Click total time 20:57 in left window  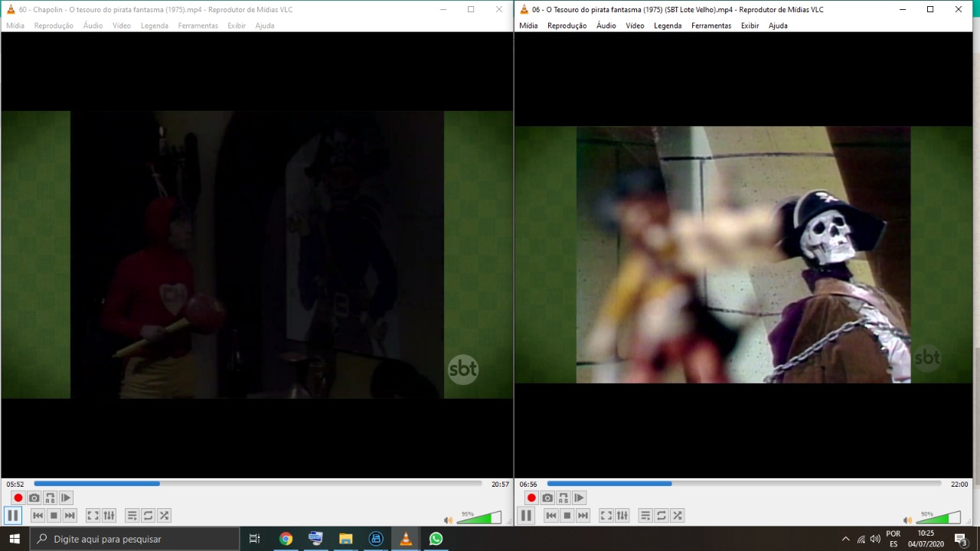click(x=500, y=484)
